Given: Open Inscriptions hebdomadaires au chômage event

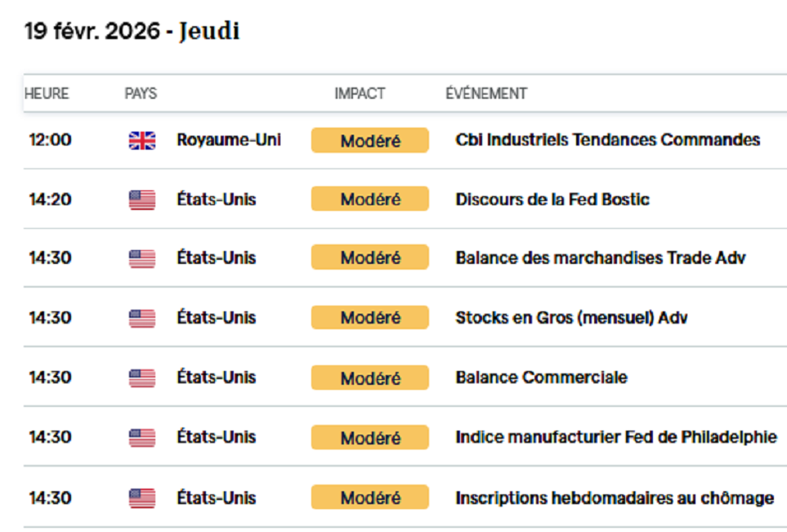Looking at the screenshot, I should [615, 498].
